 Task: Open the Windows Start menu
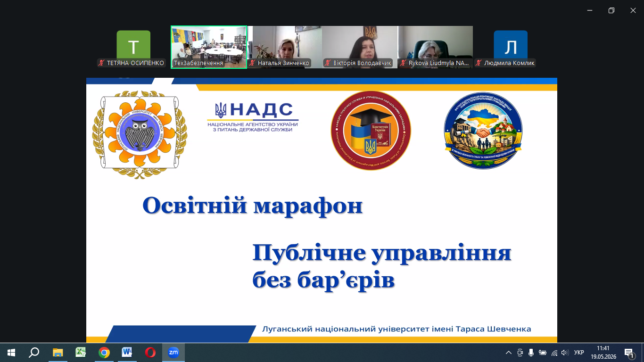click(x=11, y=353)
